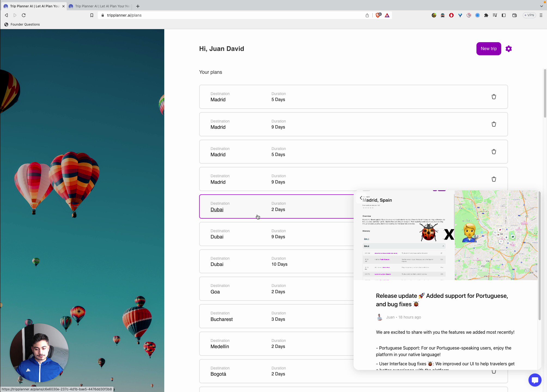The width and height of the screenshot is (547, 392).
Task: Click the browser reload icon
Action: [24, 15]
